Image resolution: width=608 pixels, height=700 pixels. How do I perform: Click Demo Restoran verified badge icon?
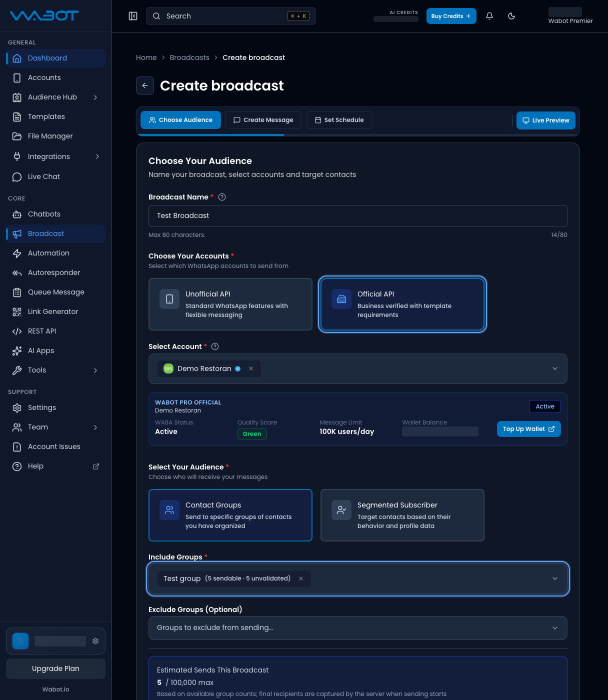point(238,368)
